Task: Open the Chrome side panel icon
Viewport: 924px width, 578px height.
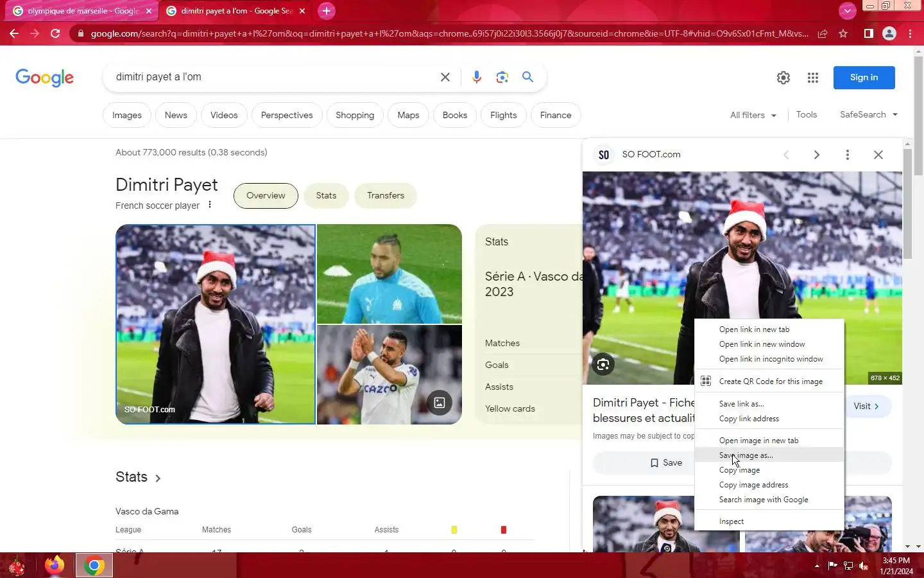Action: (868, 33)
